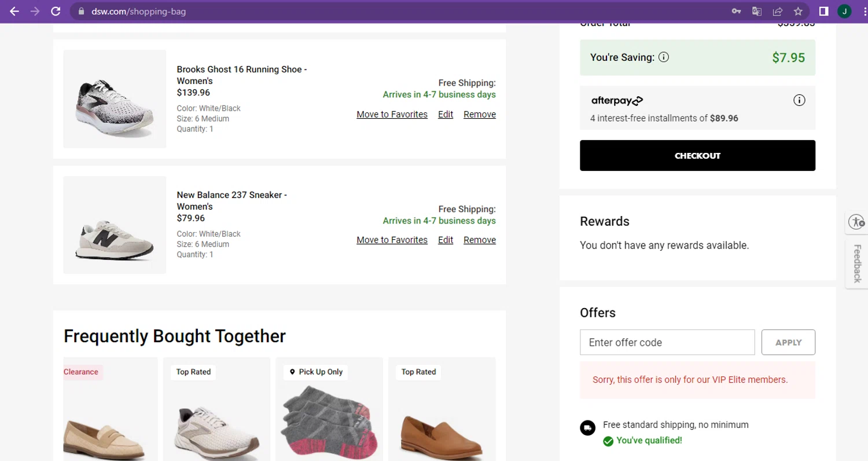Screen dimensions: 868x461
Task: Click the translate page icon
Action: (x=756, y=11)
